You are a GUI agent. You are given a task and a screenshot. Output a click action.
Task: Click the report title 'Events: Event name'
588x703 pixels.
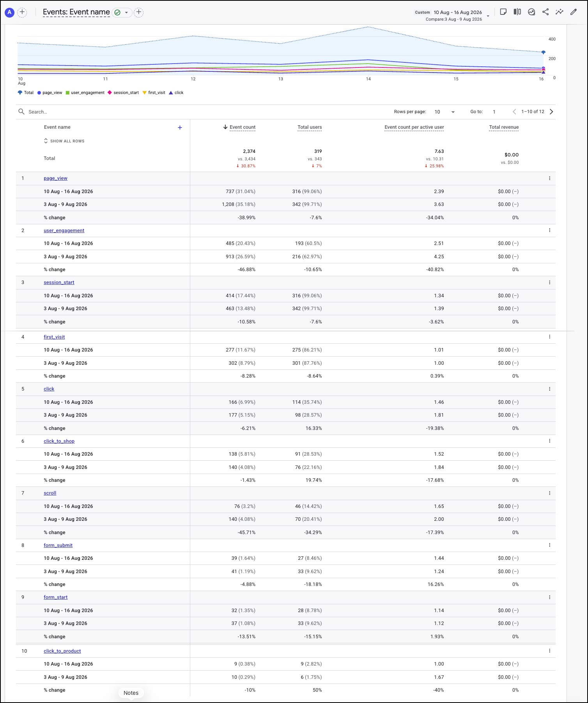[76, 12]
